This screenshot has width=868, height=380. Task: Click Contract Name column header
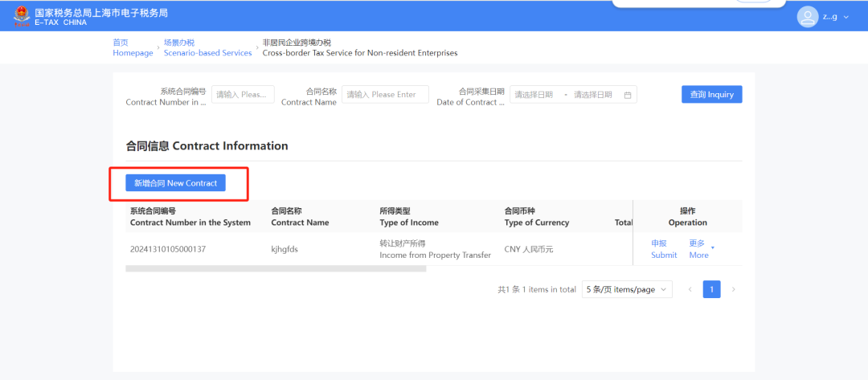click(300, 217)
